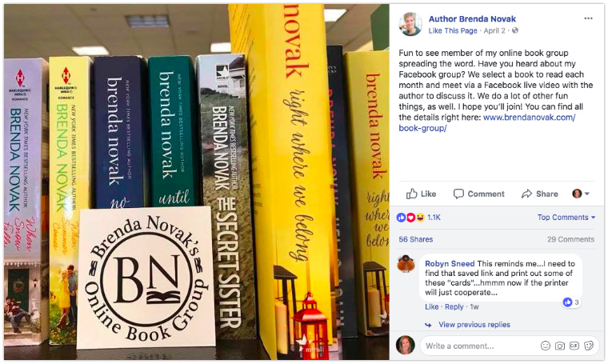Click the camera photo attach icon

click(559, 346)
